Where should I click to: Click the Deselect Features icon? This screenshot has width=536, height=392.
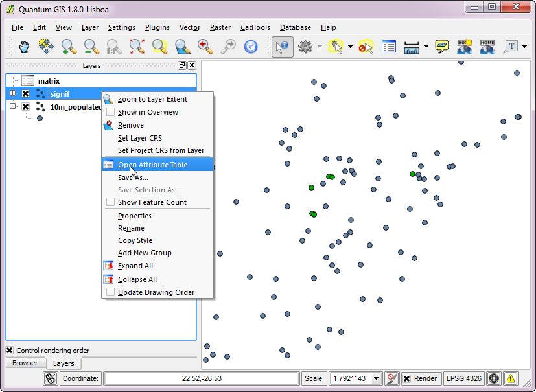[366, 47]
